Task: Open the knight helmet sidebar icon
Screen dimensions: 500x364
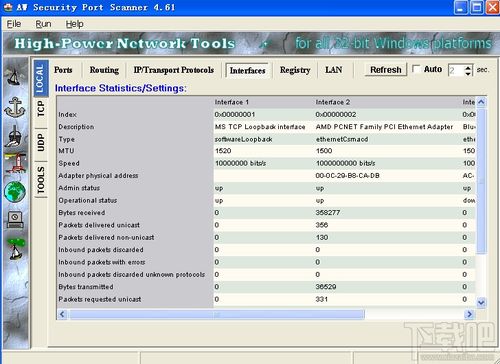Action: (14, 136)
